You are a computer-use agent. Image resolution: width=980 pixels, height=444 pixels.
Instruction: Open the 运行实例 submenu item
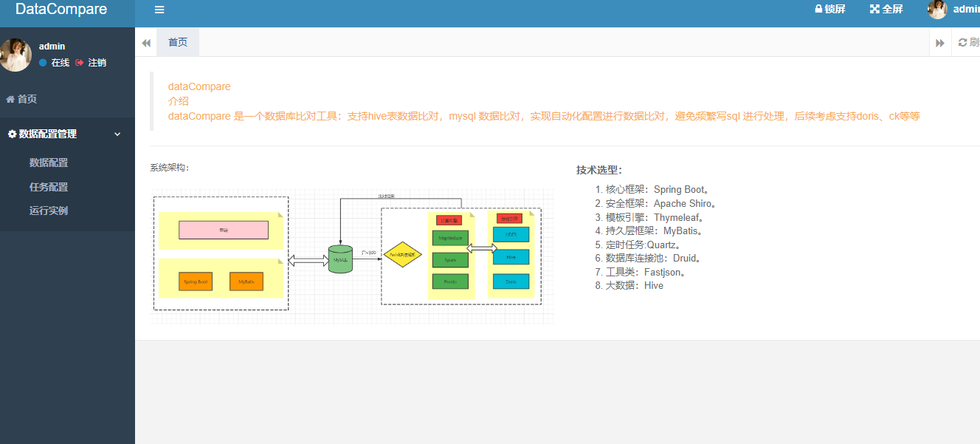point(49,211)
